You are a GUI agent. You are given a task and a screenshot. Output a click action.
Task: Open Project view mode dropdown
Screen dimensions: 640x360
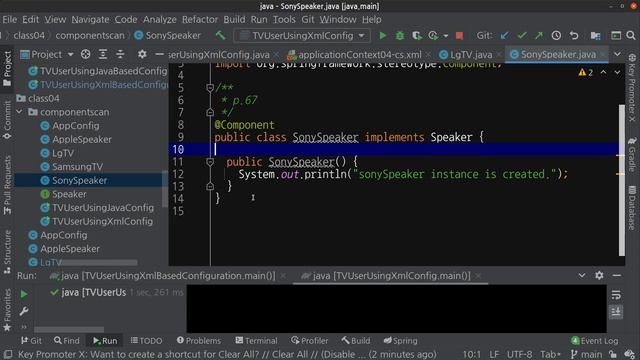(71, 54)
